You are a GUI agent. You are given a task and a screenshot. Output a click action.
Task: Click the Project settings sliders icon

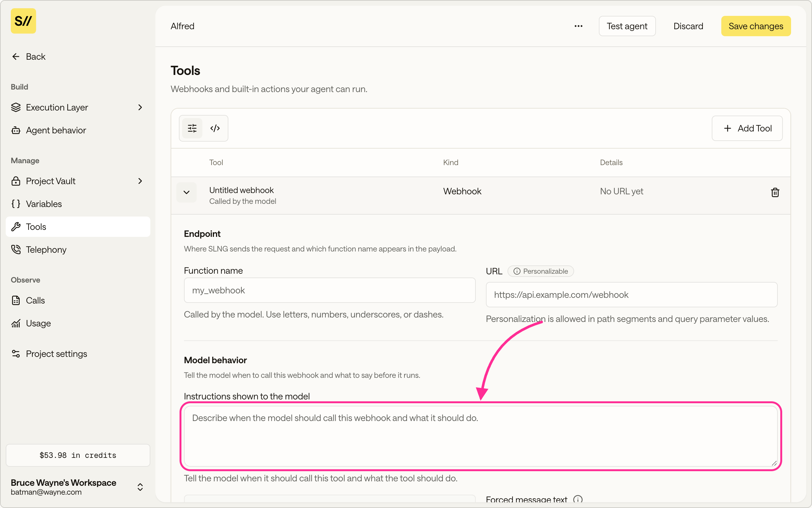(x=16, y=353)
